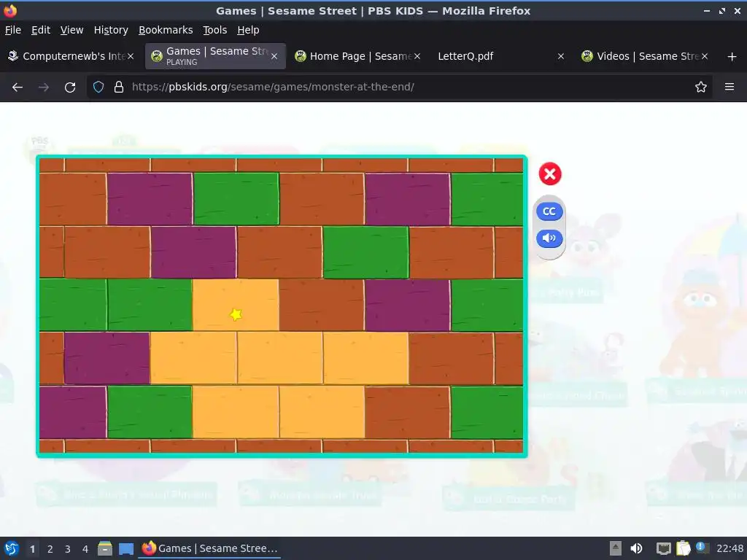This screenshot has height=560, width=747.
Task: Open the File menu
Action: pyautogui.click(x=13, y=30)
